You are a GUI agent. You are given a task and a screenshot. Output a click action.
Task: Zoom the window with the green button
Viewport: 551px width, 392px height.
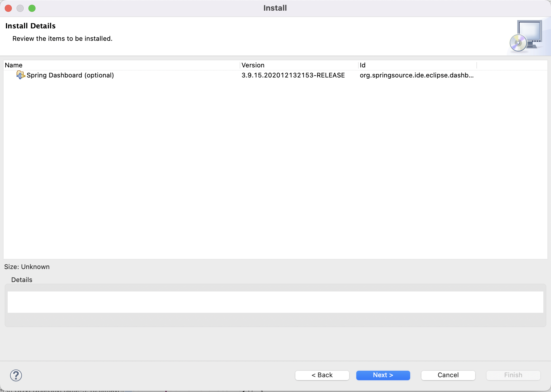[x=32, y=8]
